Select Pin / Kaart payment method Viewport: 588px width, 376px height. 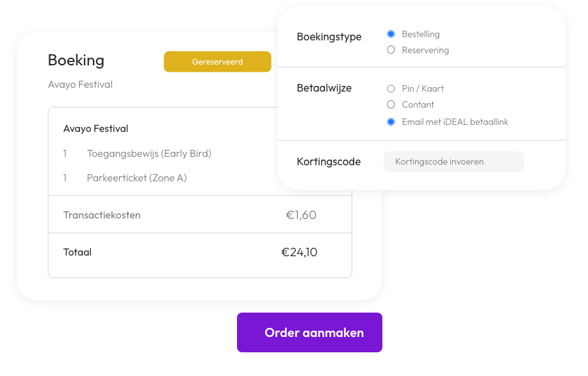coord(391,88)
